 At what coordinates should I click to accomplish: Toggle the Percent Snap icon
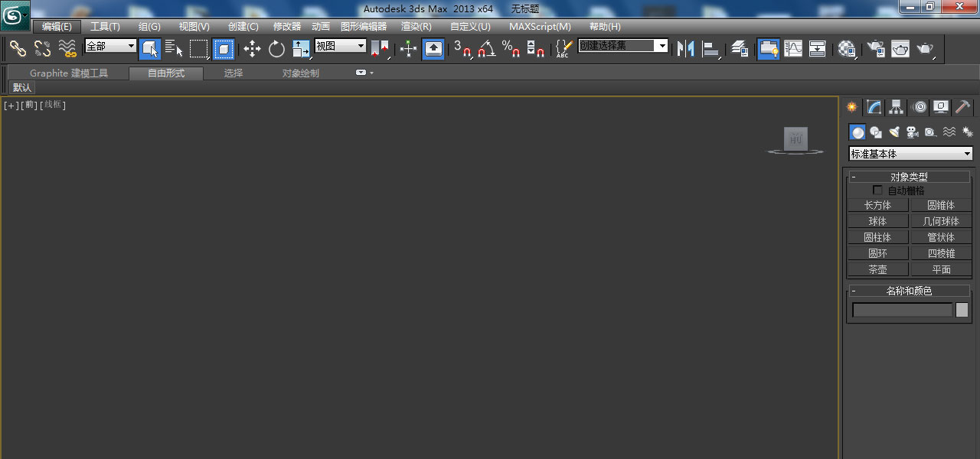(511, 49)
